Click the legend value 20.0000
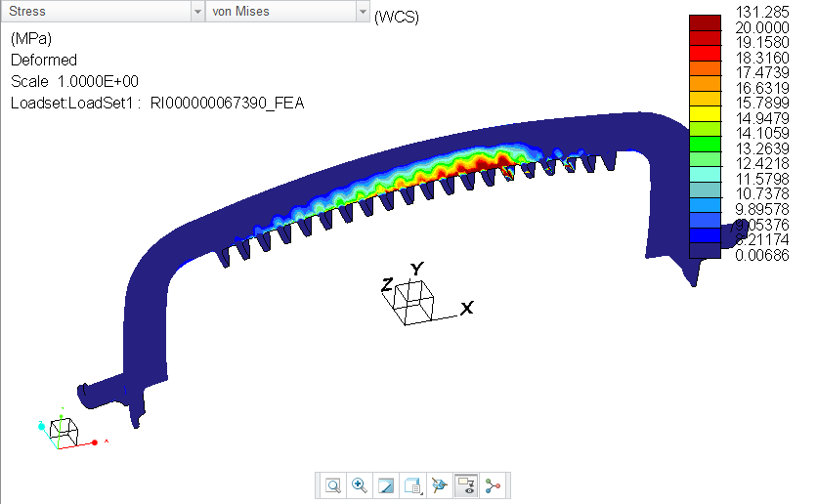Viewport: 817px width, 504px height. pos(761,27)
